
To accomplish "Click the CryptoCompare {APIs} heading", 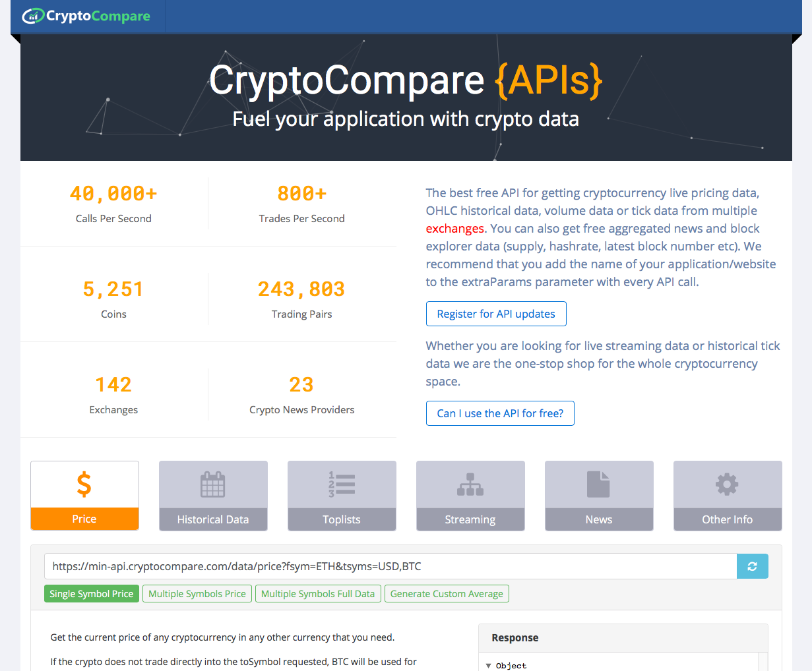I will 406,80.
